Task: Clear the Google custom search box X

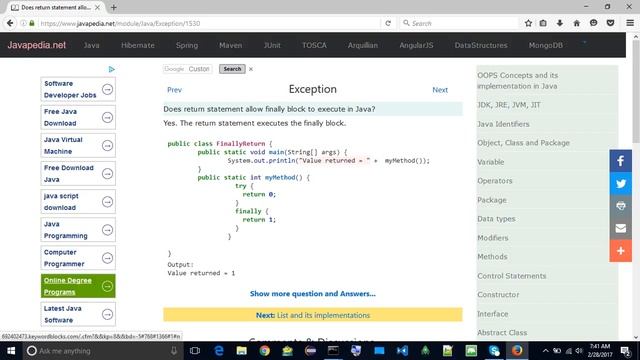Action: tap(251, 69)
